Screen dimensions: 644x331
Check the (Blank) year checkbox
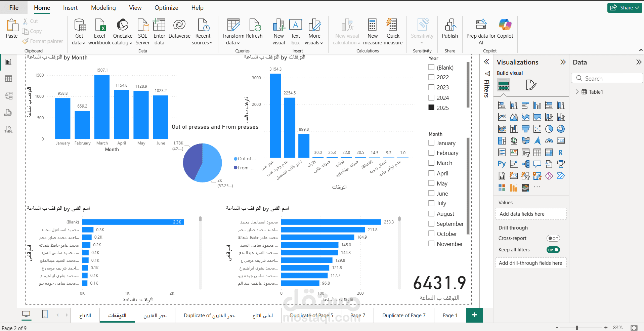pos(431,67)
